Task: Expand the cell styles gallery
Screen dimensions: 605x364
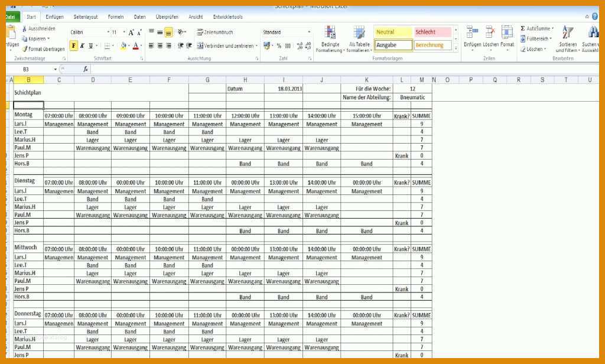Action: pos(456,48)
